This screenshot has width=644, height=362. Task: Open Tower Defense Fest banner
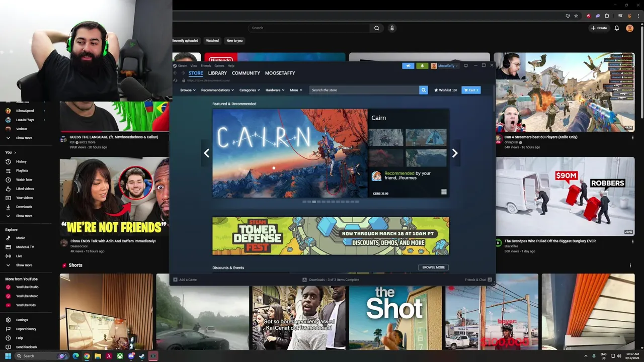331,236
